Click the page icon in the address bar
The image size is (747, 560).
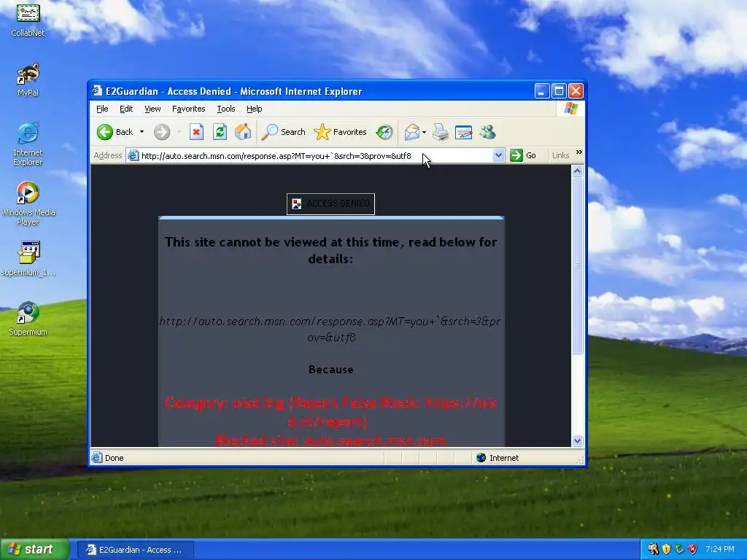point(134,156)
